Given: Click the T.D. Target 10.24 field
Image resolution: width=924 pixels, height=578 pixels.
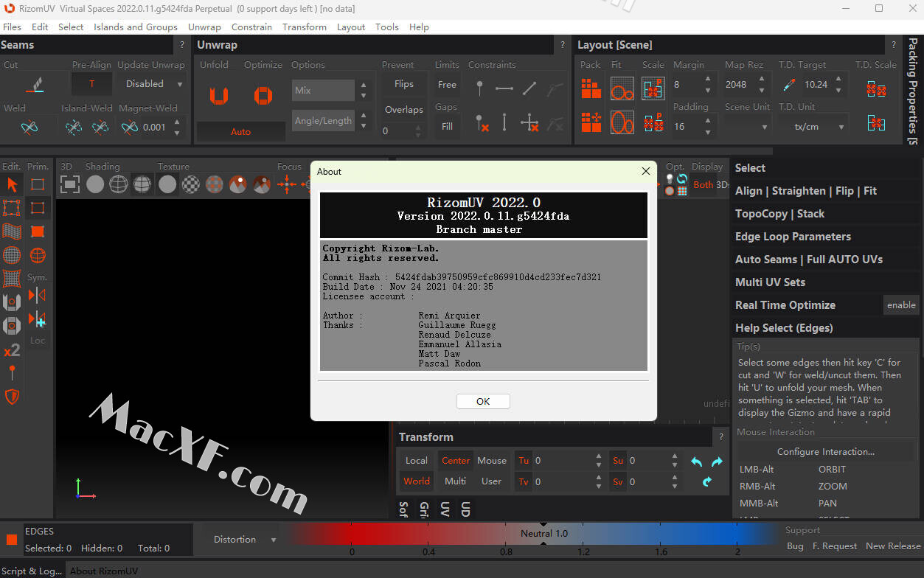Looking at the screenshot, I should [x=817, y=85].
